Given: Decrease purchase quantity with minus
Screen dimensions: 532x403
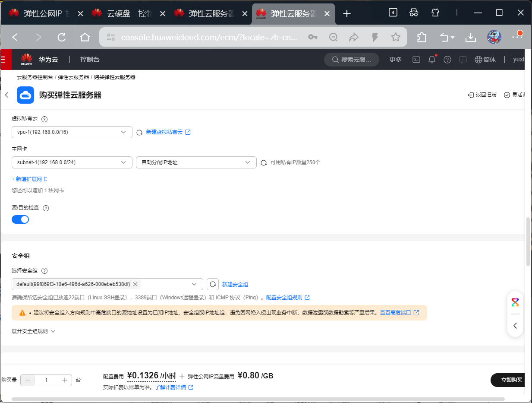Looking at the screenshot, I should [x=28, y=380].
